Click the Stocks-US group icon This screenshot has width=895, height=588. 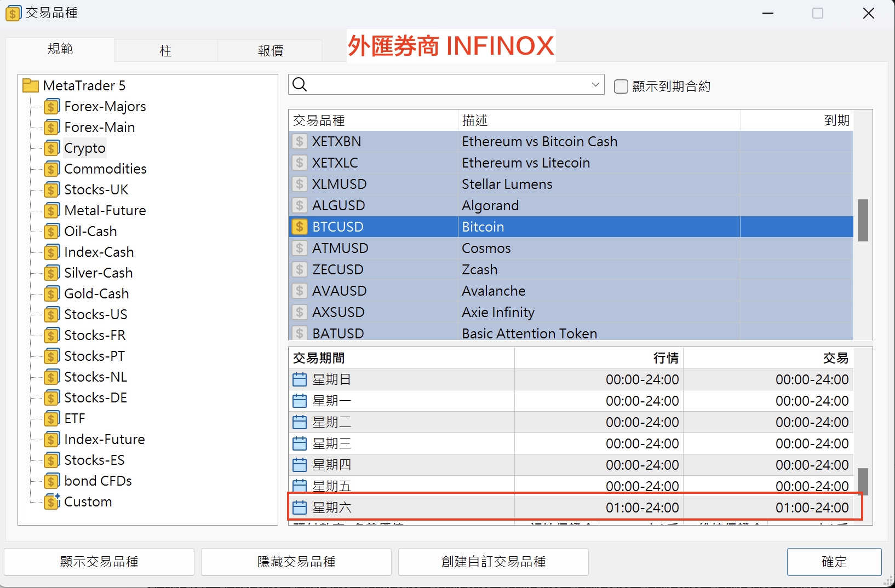[51, 315]
